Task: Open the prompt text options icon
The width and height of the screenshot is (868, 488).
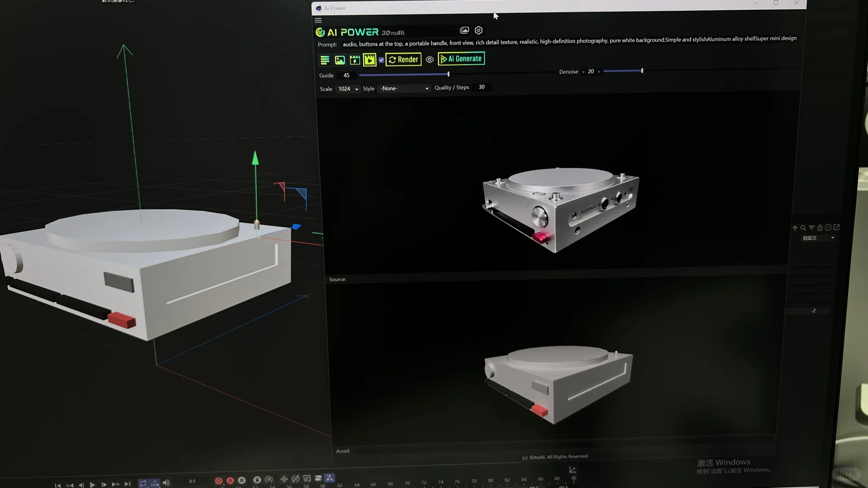Action: pyautogui.click(x=325, y=60)
